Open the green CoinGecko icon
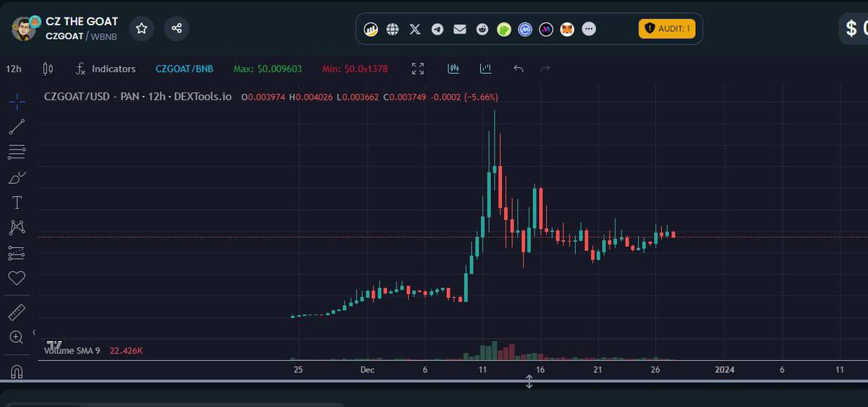This screenshot has height=407, width=868. pos(503,29)
